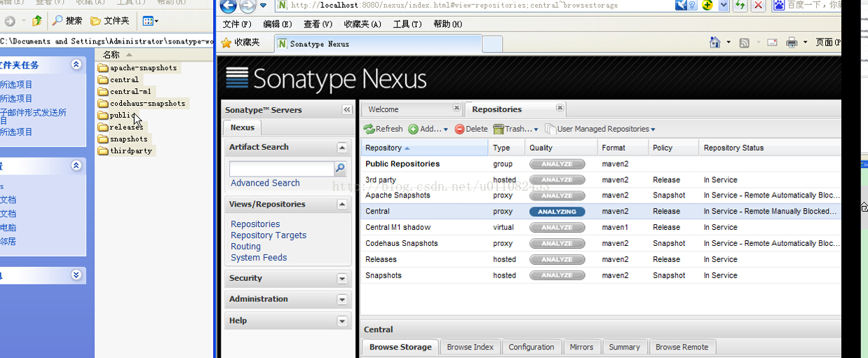Viewport: 868px width, 358px height.
Task: Open the User Managed Repositories dropdown
Action: point(600,129)
